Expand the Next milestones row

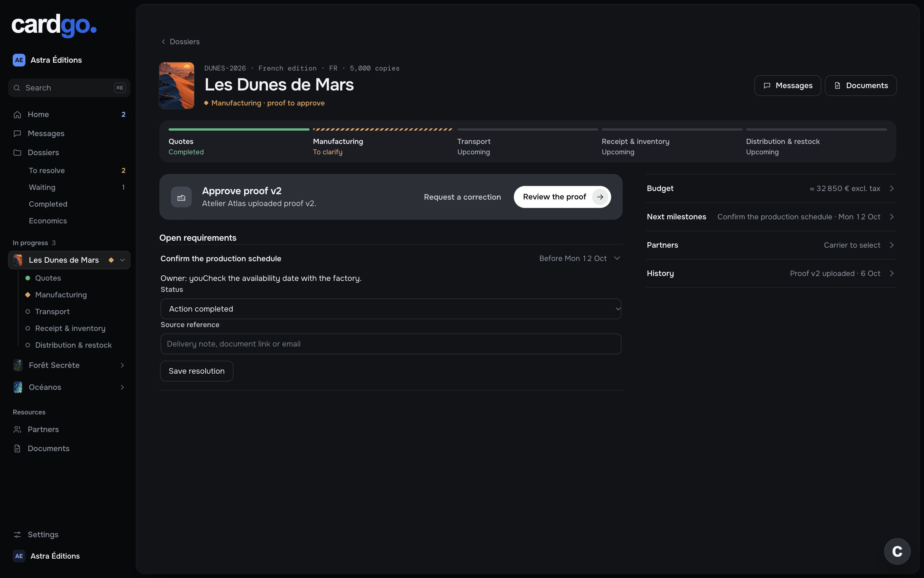[x=771, y=217]
